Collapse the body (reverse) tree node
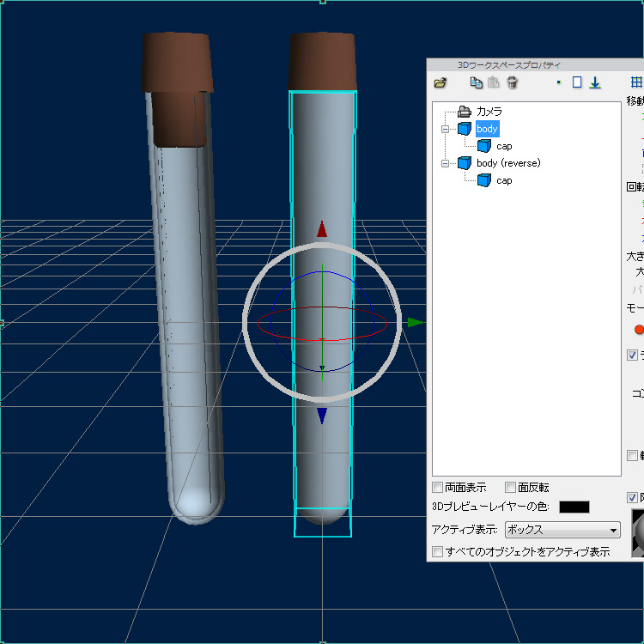 pyautogui.click(x=445, y=163)
